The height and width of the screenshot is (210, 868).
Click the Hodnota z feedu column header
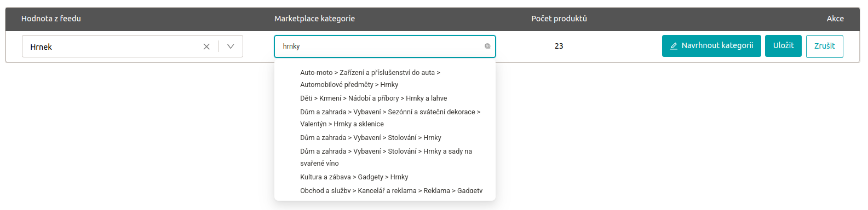(51, 19)
